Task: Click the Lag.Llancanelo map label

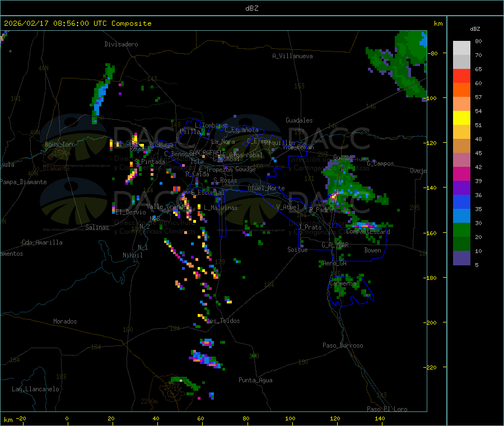Action: [35, 389]
